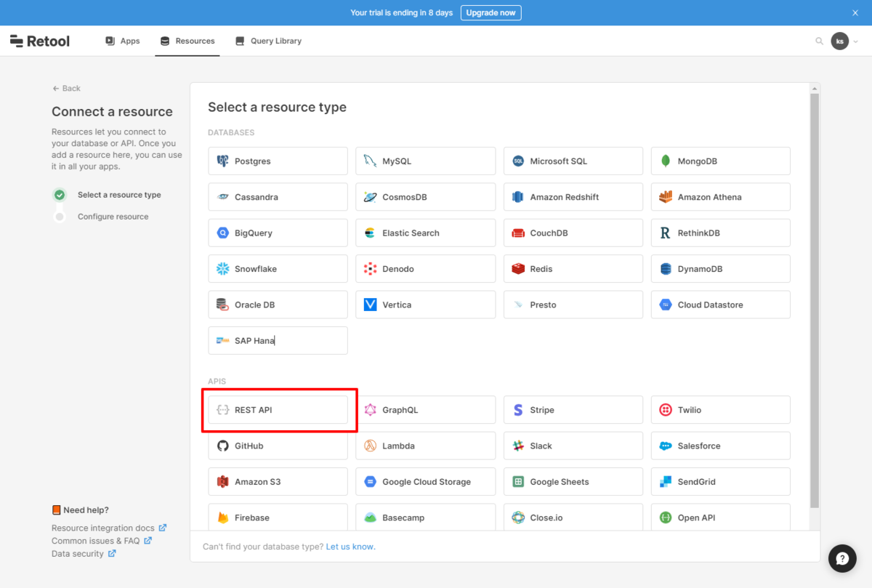
Task: Pick the GitHub octocat icon
Action: [222, 446]
